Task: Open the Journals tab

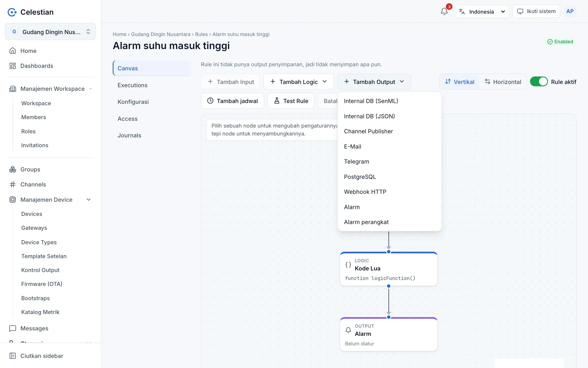Action: [152, 135]
